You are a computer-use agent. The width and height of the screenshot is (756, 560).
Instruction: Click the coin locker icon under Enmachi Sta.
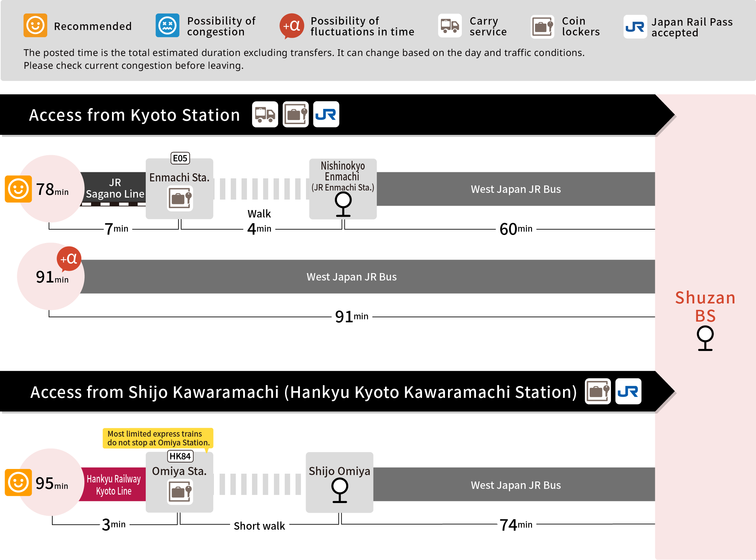[x=180, y=198]
